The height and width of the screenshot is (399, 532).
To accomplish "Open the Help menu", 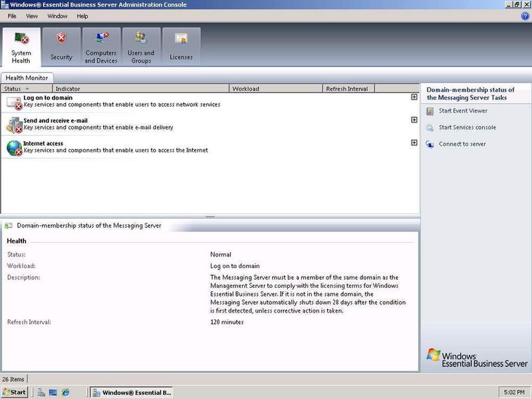I will click(82, 16).
